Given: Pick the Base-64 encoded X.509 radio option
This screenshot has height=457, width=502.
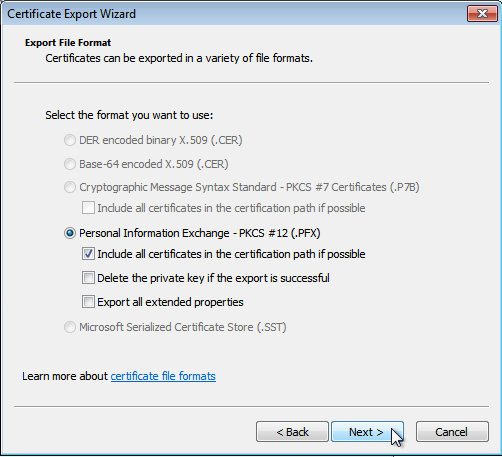Looking at the screenshot, I should coord(70,164).
